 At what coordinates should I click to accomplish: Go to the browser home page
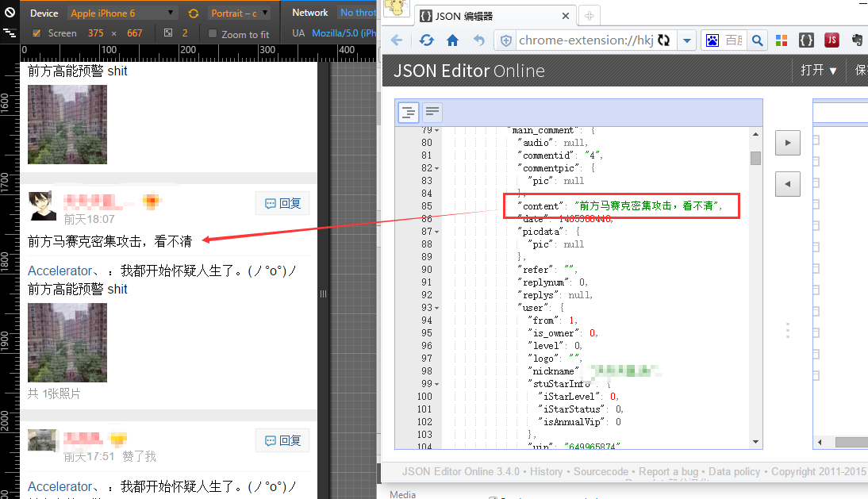point(453,40)
